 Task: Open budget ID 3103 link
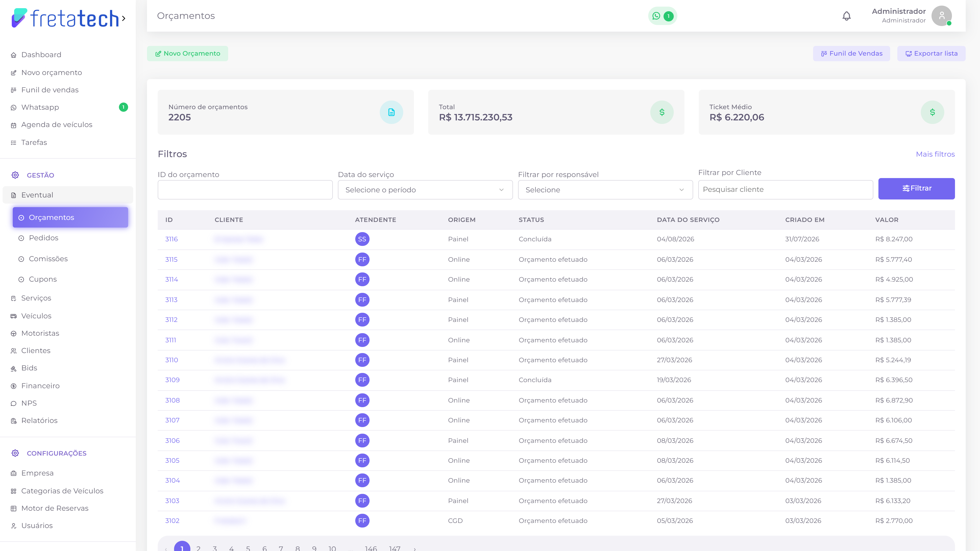click(x=172, y=501)
